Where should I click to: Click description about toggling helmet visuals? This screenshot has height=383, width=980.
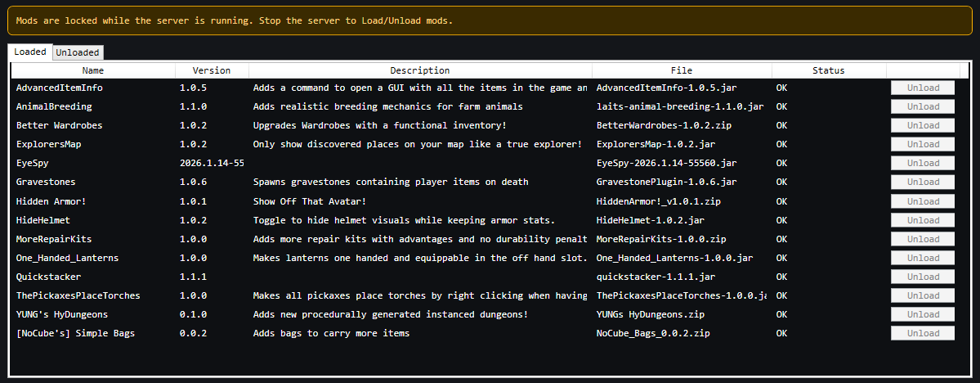coord(405,220)
